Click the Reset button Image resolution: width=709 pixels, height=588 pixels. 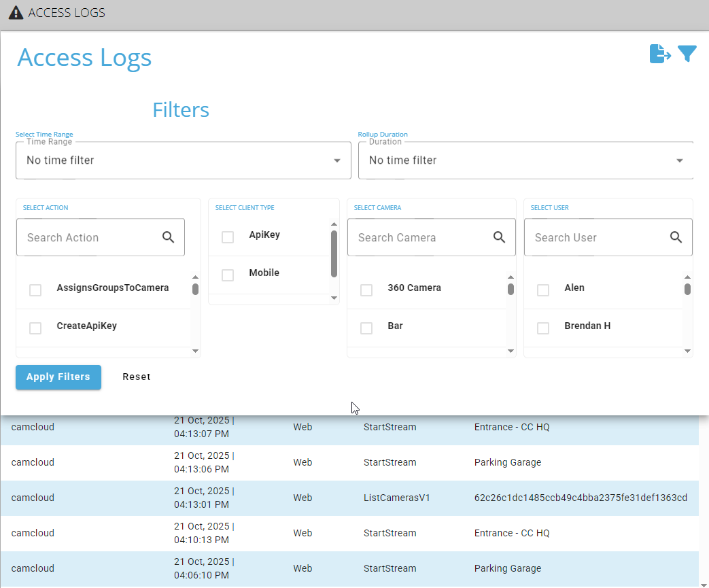click(137, 377)
